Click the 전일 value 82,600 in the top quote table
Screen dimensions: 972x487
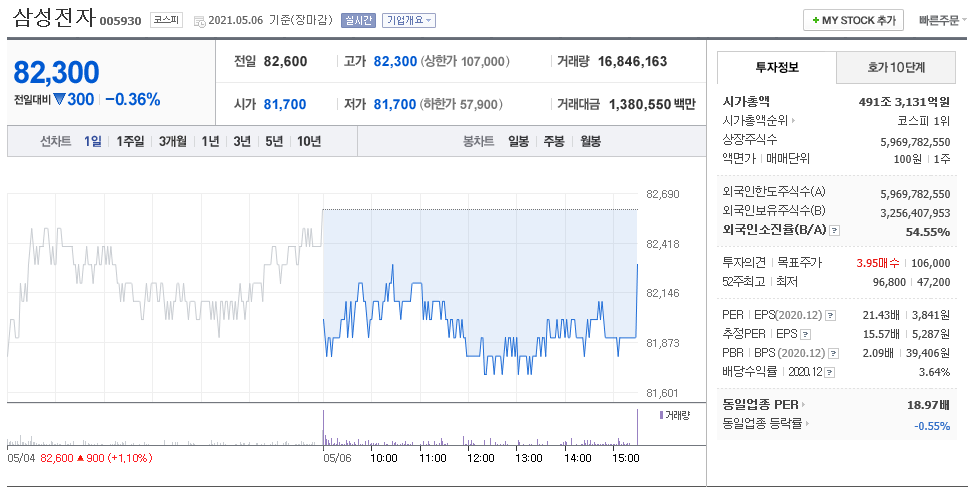click(x=285, y=61)
